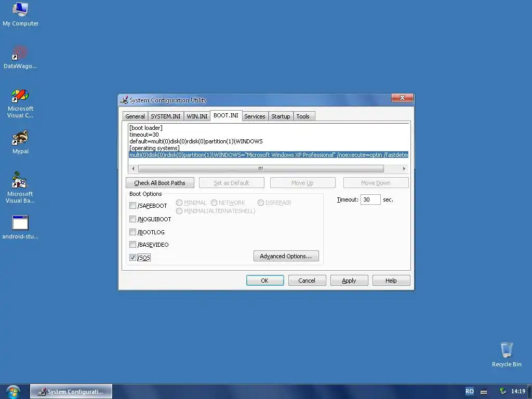Click the safely remove hardware tray icon

(x=503, y=391)
